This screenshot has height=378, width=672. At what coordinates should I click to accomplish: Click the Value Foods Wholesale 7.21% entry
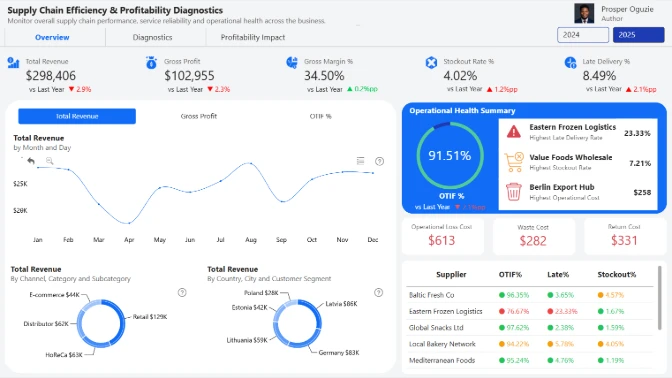pyautogui.click(x=578, y=162)
